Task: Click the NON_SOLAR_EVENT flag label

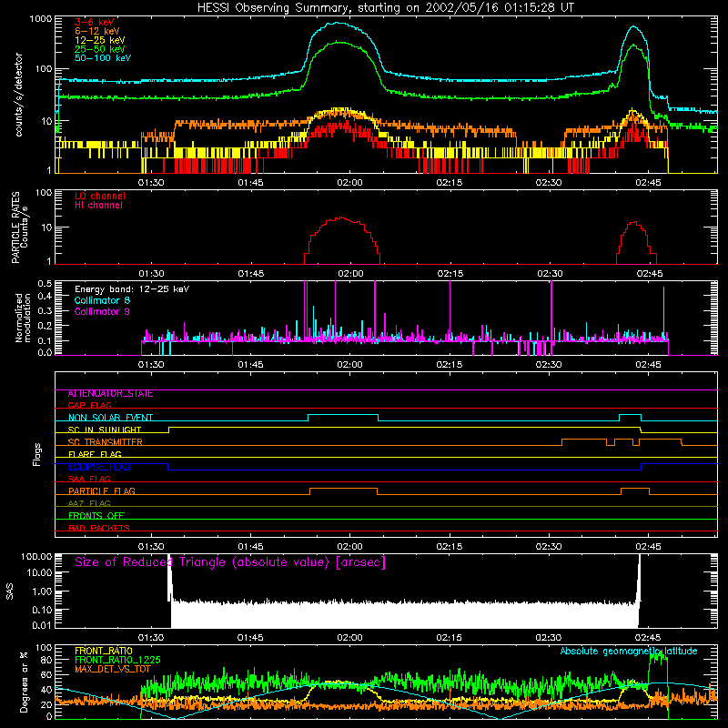Action: [110, 418]
